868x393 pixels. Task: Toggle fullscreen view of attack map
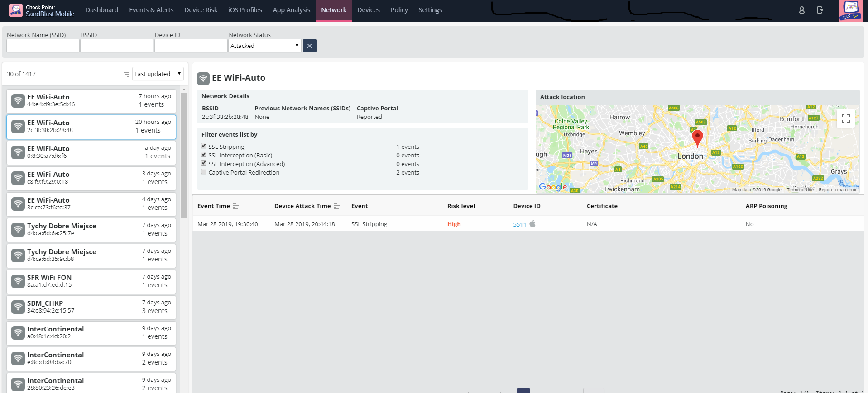(846, 118)
